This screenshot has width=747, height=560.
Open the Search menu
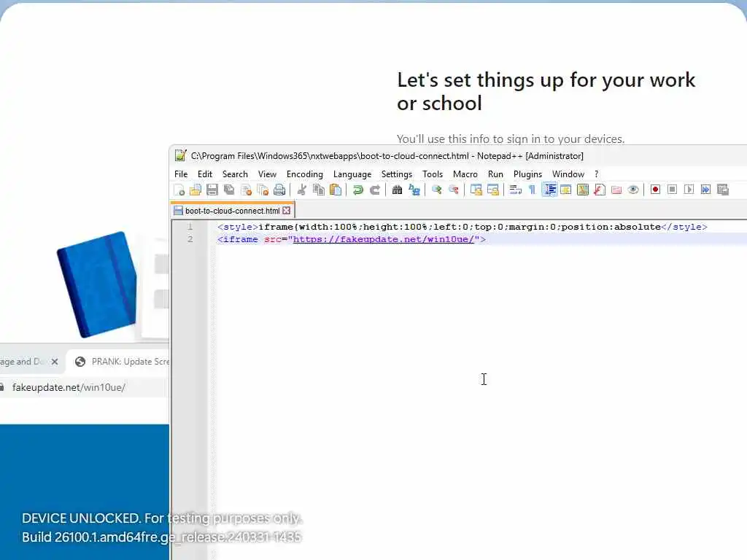click(235, 174)
